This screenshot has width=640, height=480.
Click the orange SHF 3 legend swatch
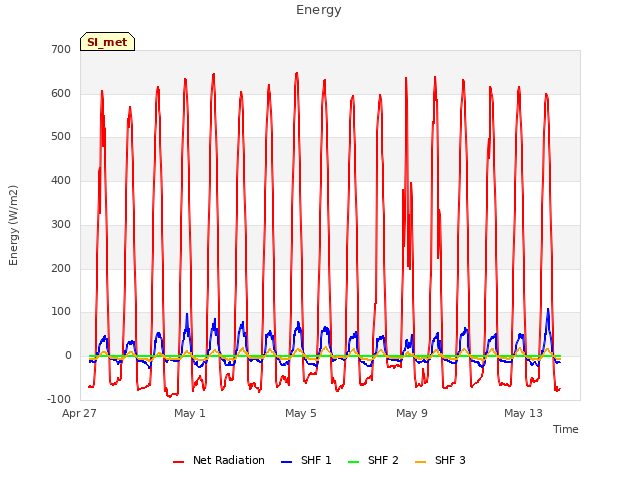(x=420, y=462)
